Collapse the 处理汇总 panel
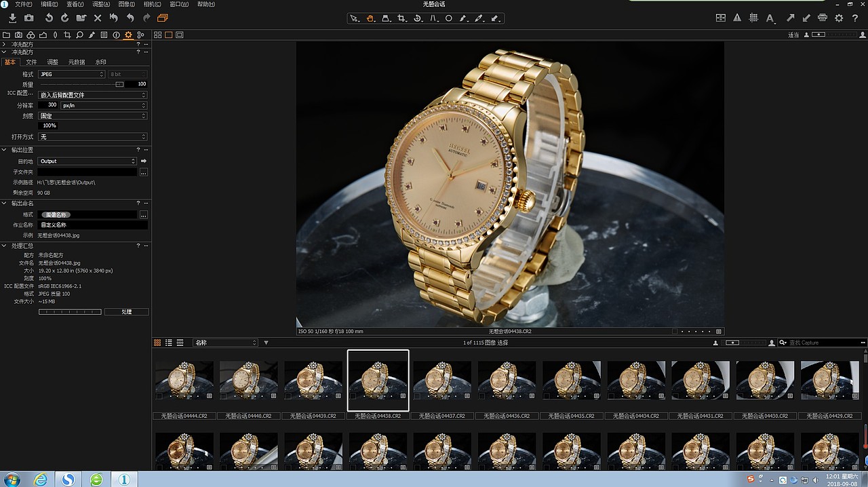Viewport: 868px width, 487px height. pos(4,246)
